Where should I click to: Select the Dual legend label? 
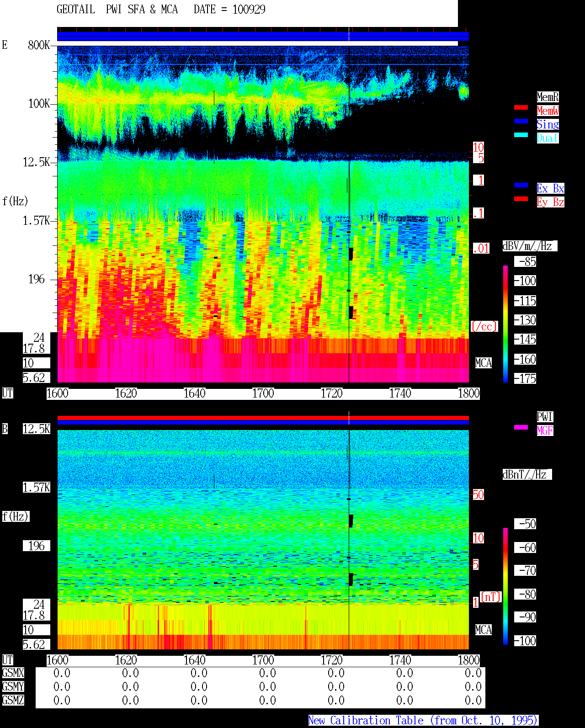548,138
